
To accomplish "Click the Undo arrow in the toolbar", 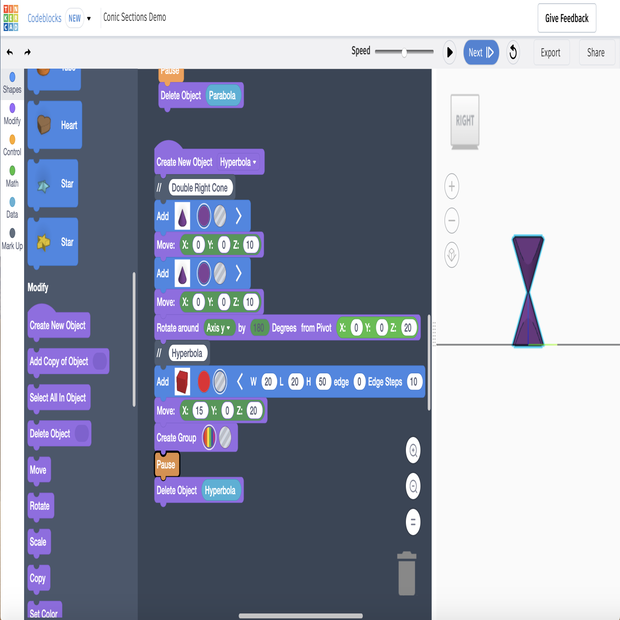I will click(10, 52).
